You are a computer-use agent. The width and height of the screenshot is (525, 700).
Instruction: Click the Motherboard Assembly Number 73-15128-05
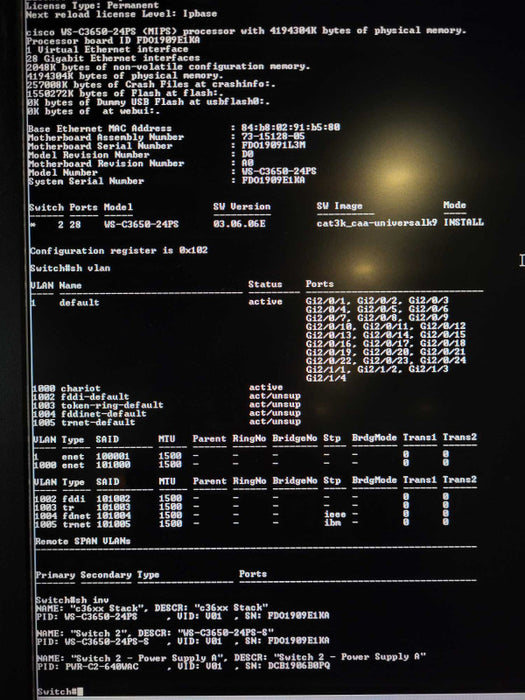[273, 136]
